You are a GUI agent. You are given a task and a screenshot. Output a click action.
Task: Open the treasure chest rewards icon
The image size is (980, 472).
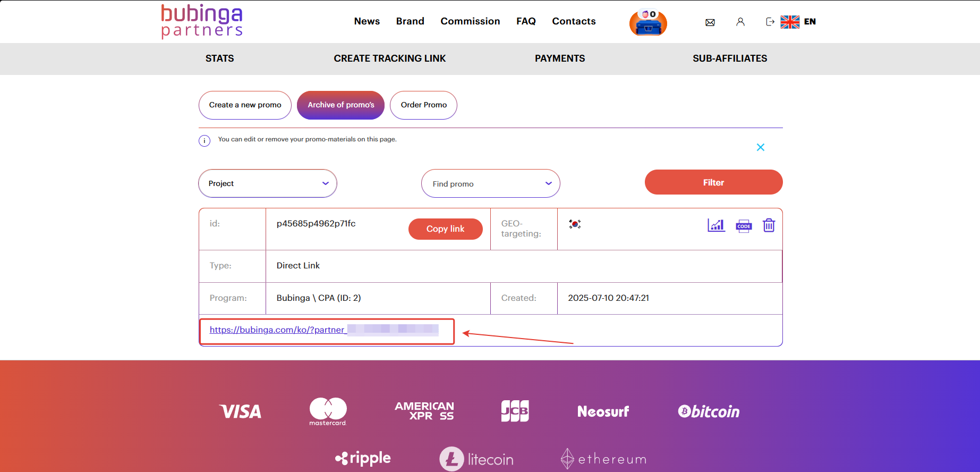(x=648, y=23)
